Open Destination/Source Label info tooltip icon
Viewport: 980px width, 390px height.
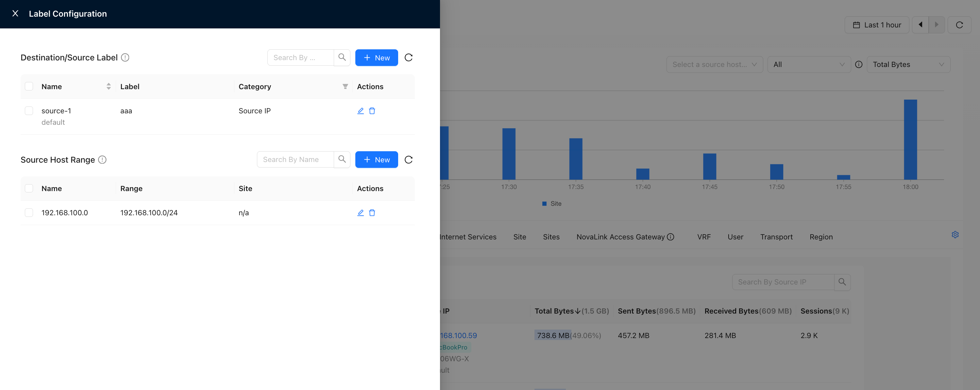pyautogui.click(x=125, y=57)
